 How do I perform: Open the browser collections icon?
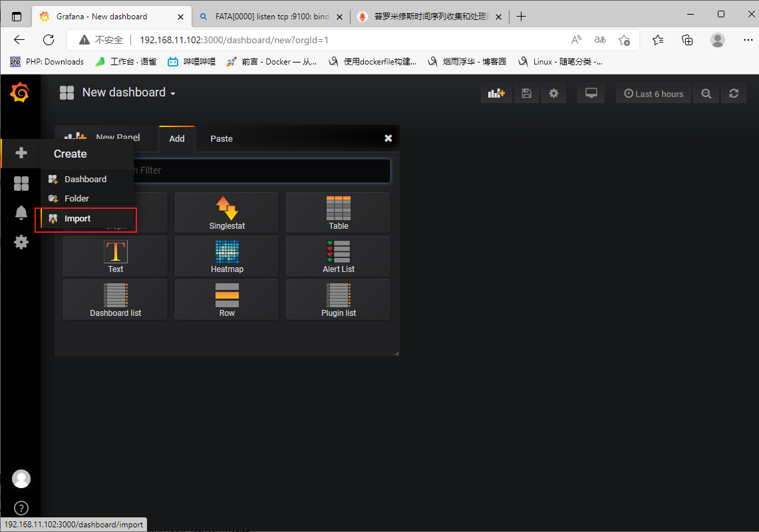(x=687, y=40)
